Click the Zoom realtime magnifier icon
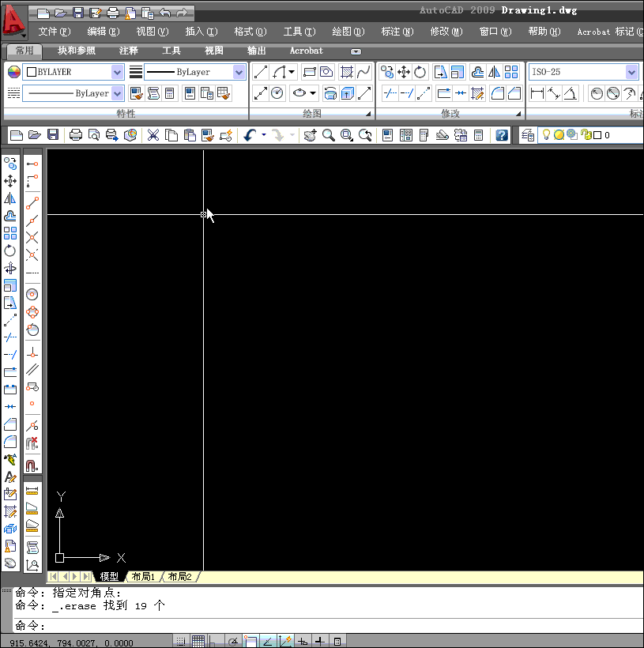Viewport: 644px width, 648px height. pos(328,134)
